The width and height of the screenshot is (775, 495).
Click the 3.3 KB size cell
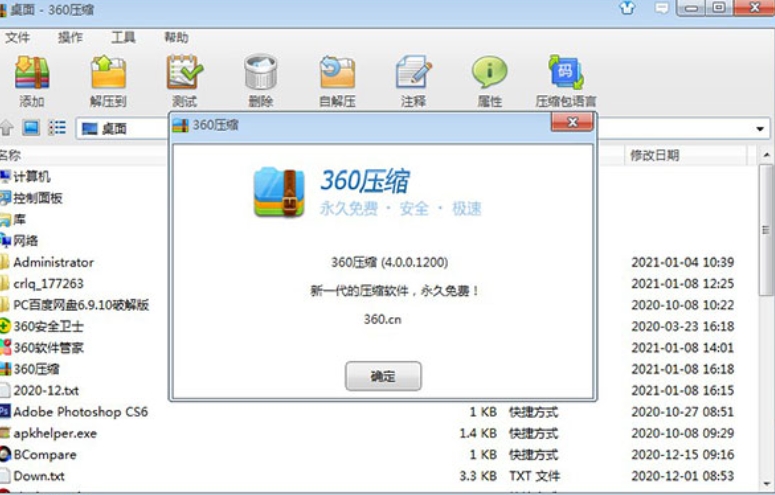coord(478,476)
